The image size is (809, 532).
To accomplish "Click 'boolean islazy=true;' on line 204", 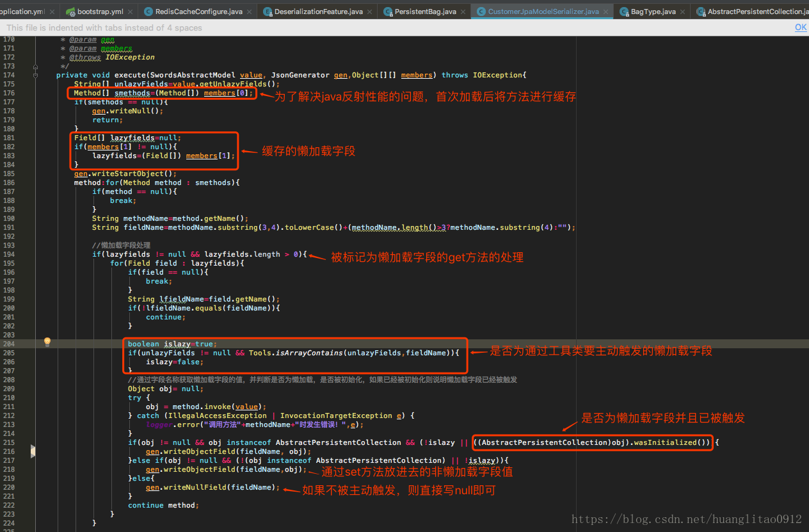I will point(172,344).
